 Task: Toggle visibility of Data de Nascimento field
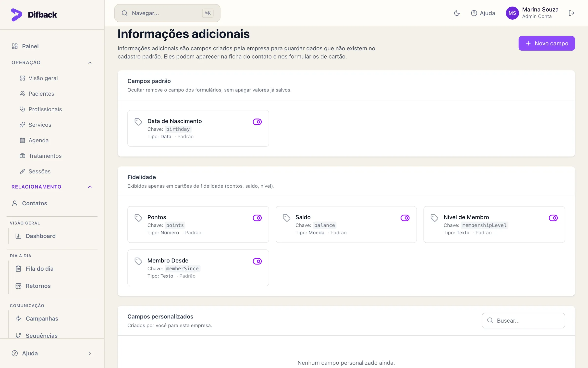coord(257,122)
